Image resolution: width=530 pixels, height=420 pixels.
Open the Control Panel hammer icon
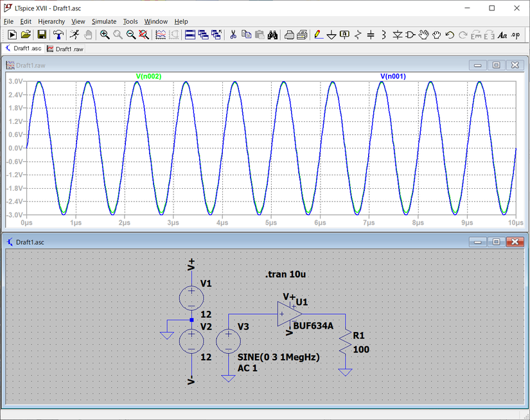58,35
